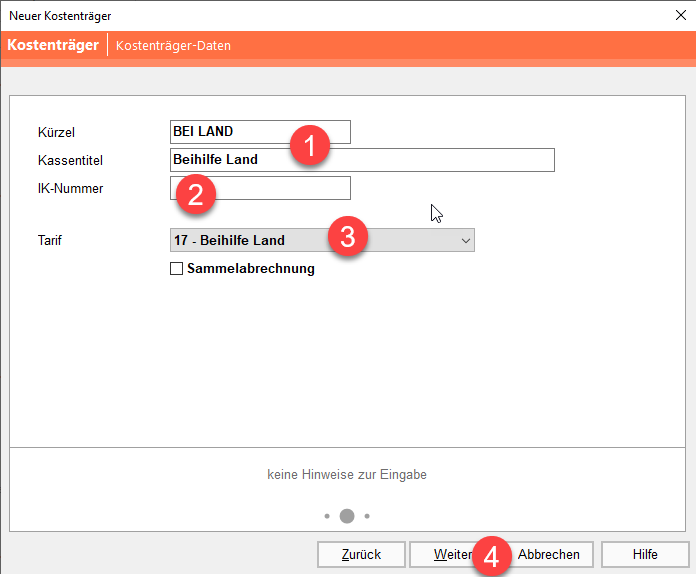
Task: Click the red step marker number 3
Action: tap(347, 237)
